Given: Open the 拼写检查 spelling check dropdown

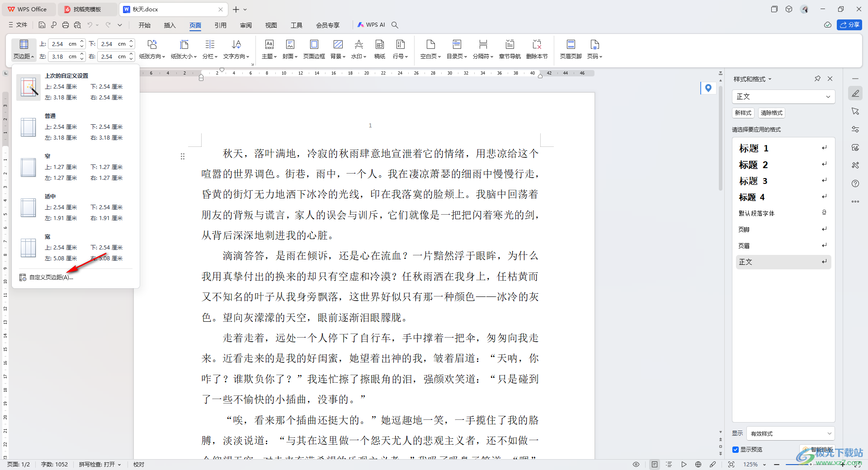Looking at the screenshot, I should 100,464.
